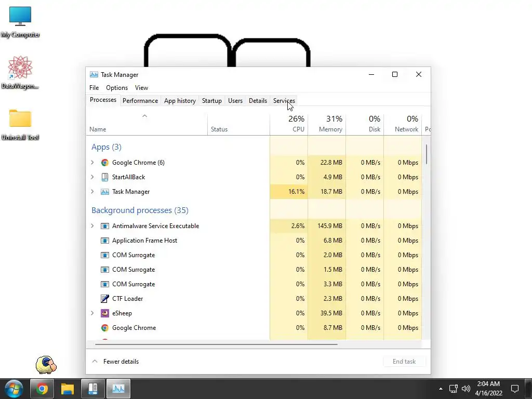Click the Task Manager taskbar button
Screen dimensions: 532x399
[x=118, y=389]
